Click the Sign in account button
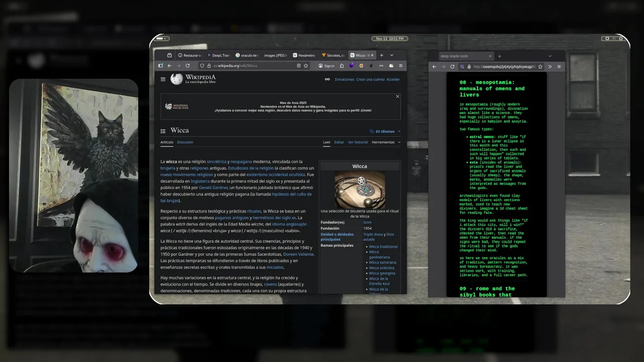644x362 pixels. (x=327, y=66)
